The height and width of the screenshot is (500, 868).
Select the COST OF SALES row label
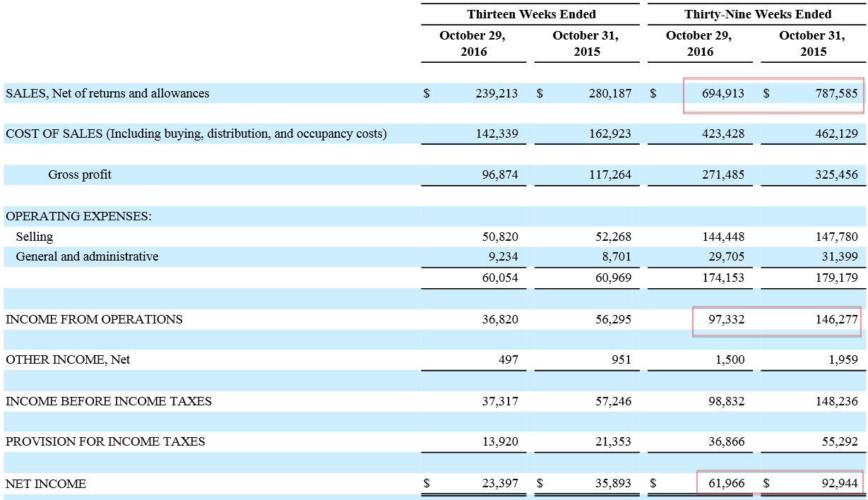[x=196, y=133]
